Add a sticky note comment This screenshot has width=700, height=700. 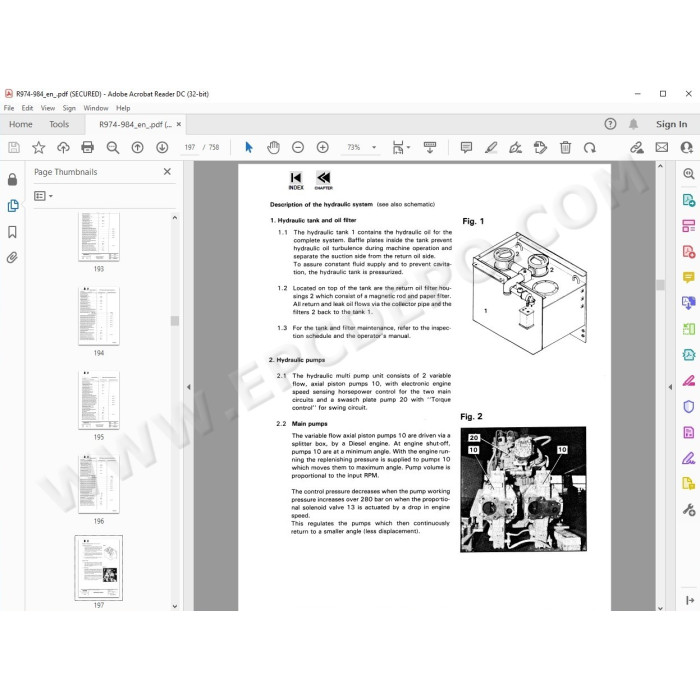click(466, 147)
